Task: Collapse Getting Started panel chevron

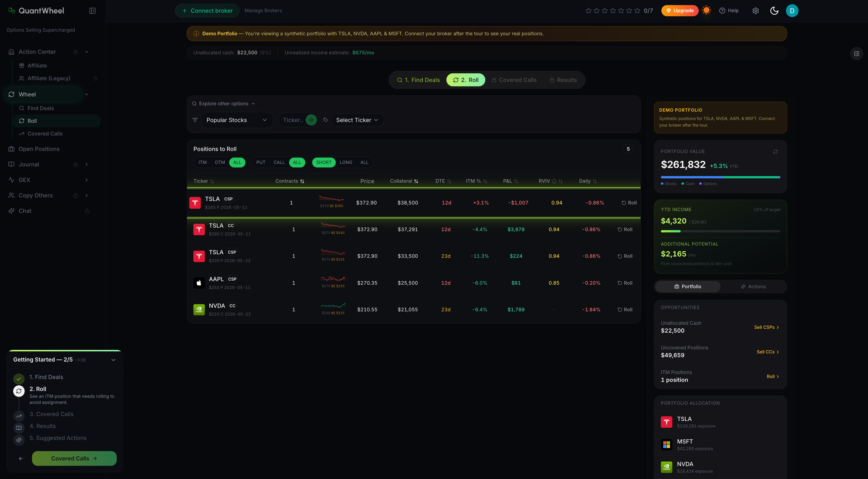Action: 113,360
